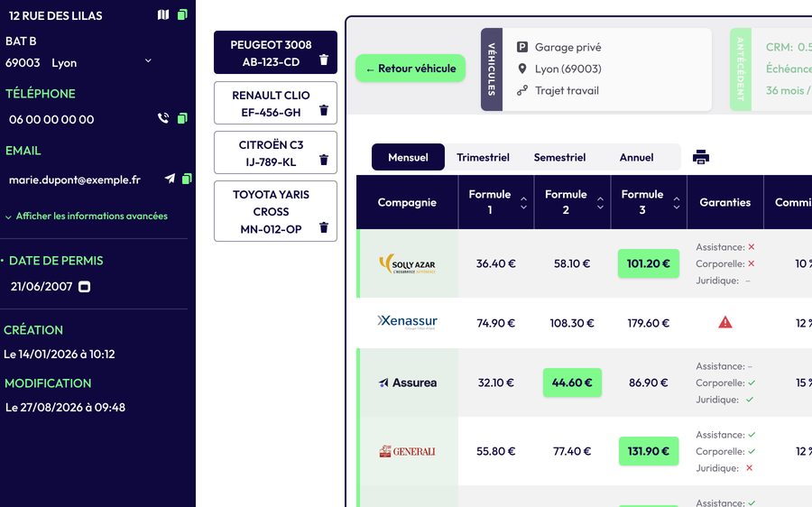Click the Solly Azar logo
Image resolution: width=812 pixels, height=507 pixels.
click(408, 263)
